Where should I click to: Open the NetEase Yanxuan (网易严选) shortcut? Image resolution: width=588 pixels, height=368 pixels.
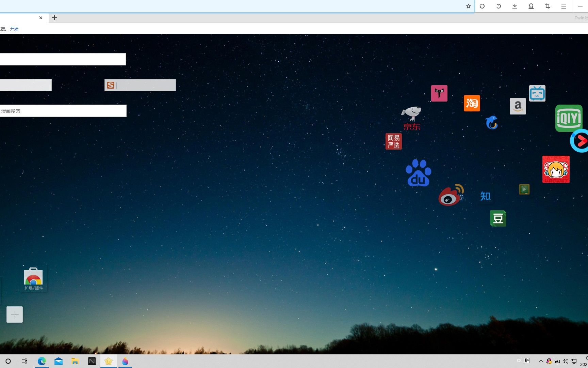(x=394, y=141)
